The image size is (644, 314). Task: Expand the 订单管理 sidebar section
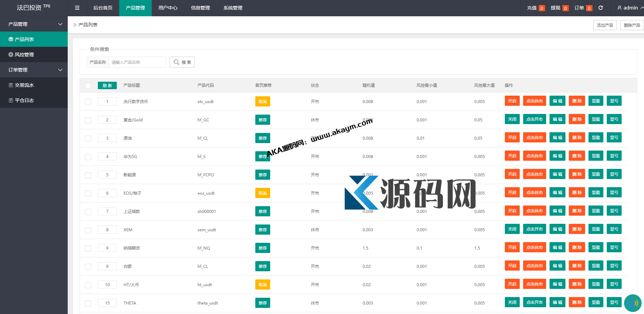60,70
